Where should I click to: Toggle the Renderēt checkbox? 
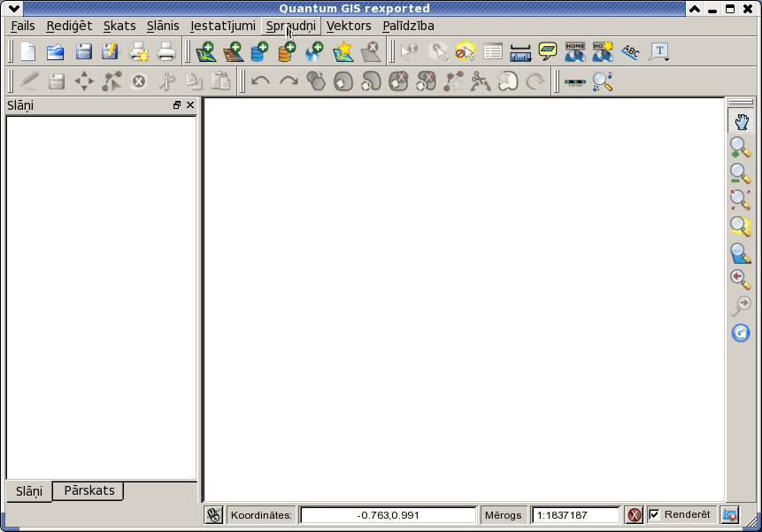[x=655, y=514]
